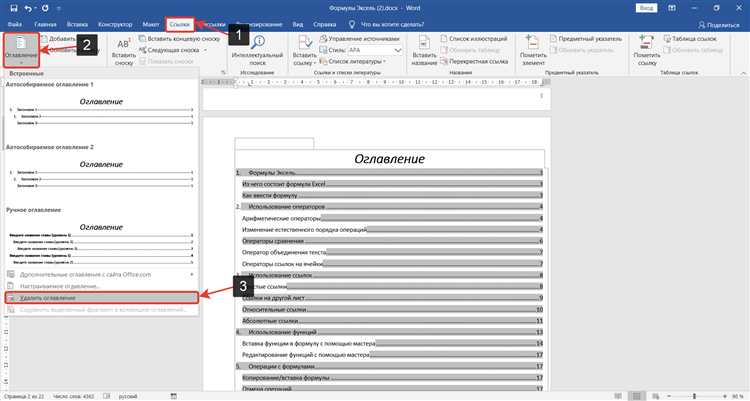Click the page count indicator in status bar
Screen dimensions: 750x401
[24, 396]
